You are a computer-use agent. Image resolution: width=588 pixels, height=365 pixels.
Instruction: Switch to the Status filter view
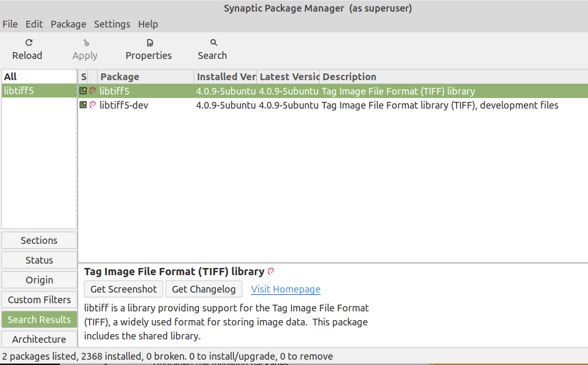(39, 260)
